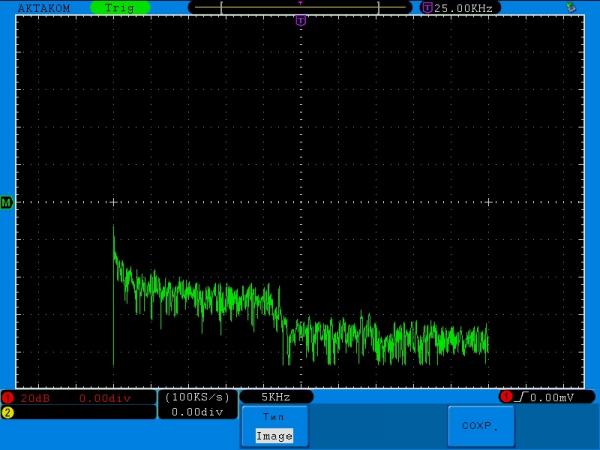The height and width of the screenshot is (450, 600).
Task: Select the Image type option
Action: [x=274, y=436]
